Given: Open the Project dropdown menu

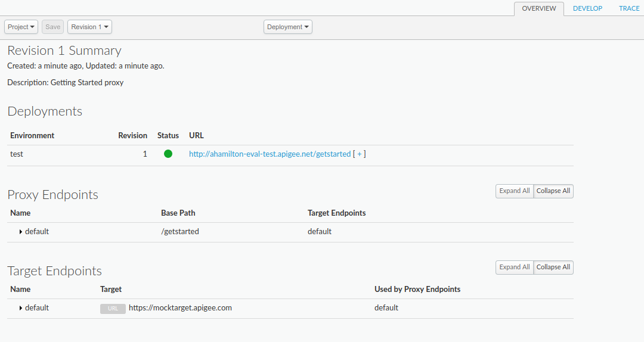Looking at the screenshot, I should (21, 27).
